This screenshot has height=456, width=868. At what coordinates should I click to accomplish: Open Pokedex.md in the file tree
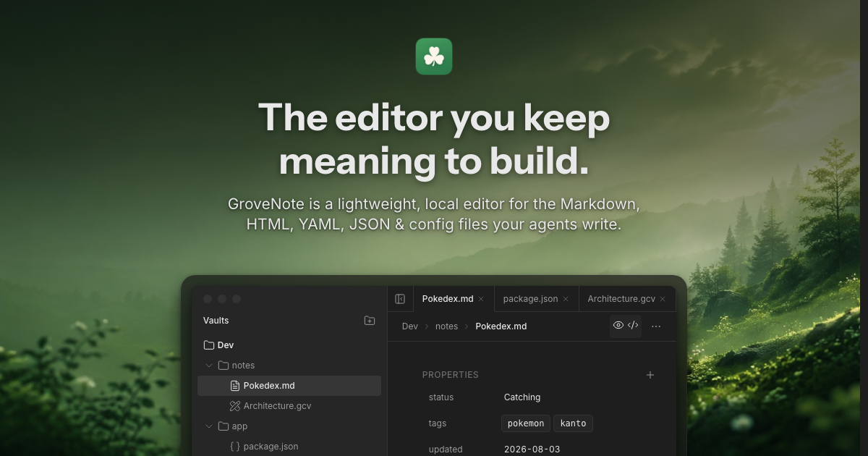[x=289, y=386]
